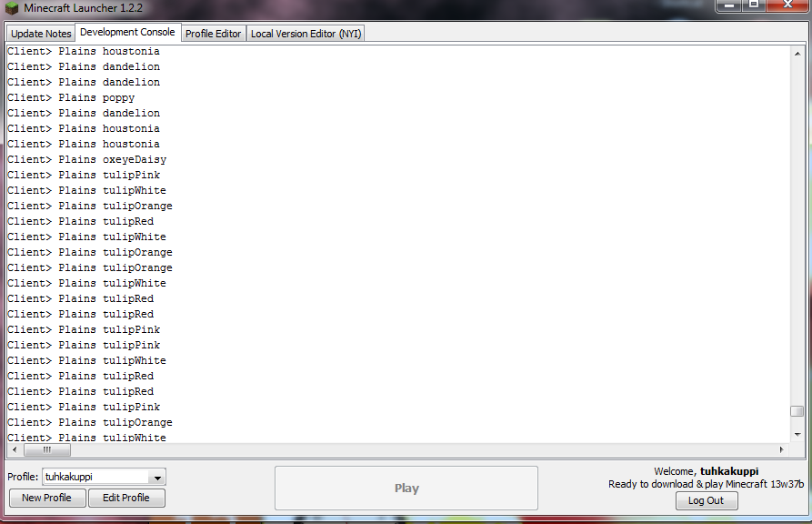Switch to the Profile Editor tab

[213, 34]
